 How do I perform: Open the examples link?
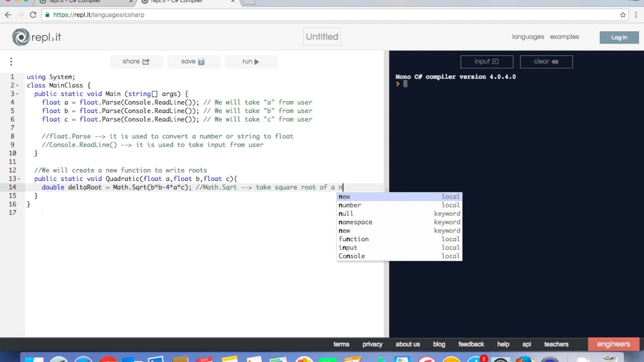tap(564, 37)
